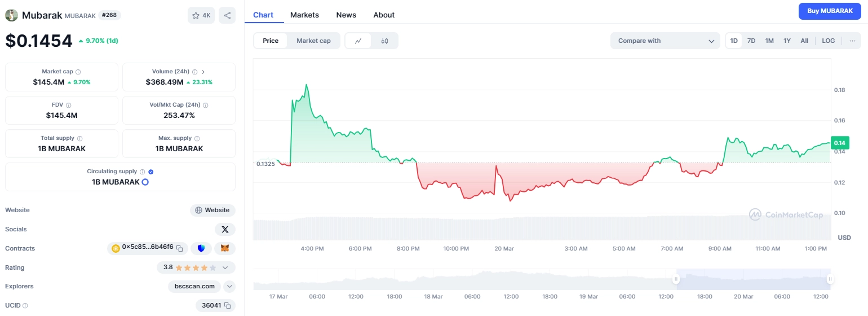Click the UCID info icon
The image size is (868, 316).
(x=25, y=305)
